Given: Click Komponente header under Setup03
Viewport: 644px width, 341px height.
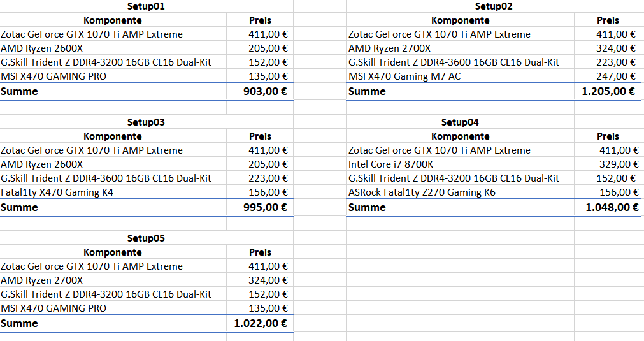Looking at the screenshot, I should (x=113, y=136).
